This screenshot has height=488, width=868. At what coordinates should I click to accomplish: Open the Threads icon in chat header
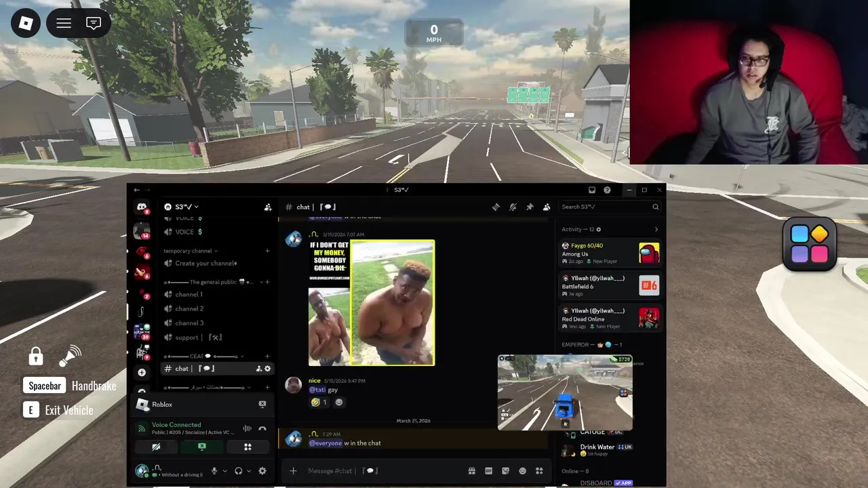coord(496,207)
